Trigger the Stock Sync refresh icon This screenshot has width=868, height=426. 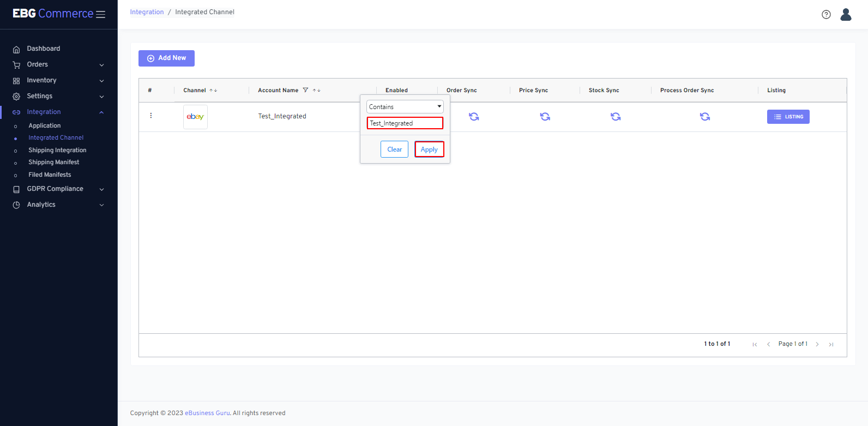(616, 117)
